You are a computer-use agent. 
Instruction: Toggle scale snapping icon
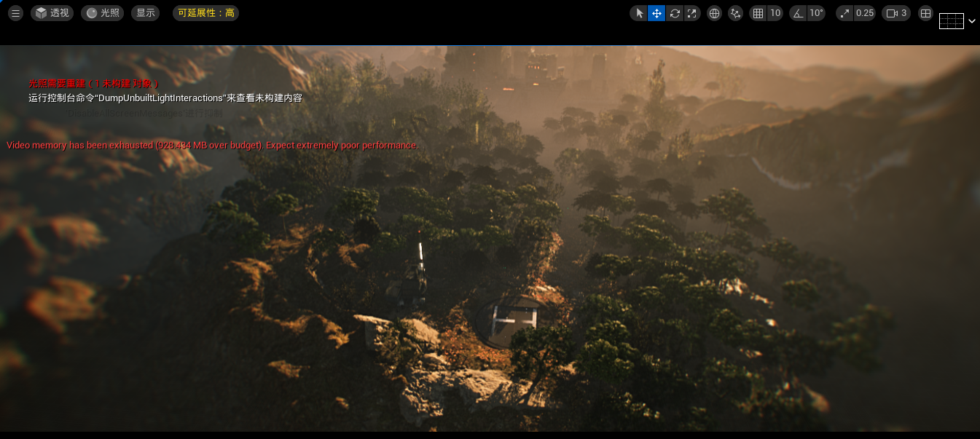(845, 13)
